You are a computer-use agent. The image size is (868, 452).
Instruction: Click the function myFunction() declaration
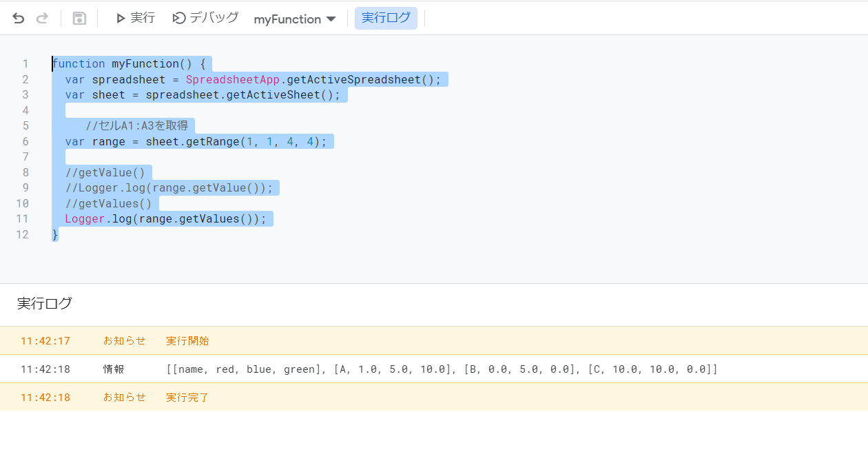129,64
